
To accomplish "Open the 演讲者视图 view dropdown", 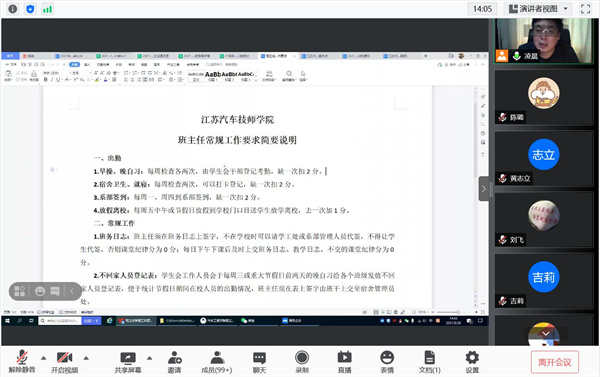I will 538,9.
